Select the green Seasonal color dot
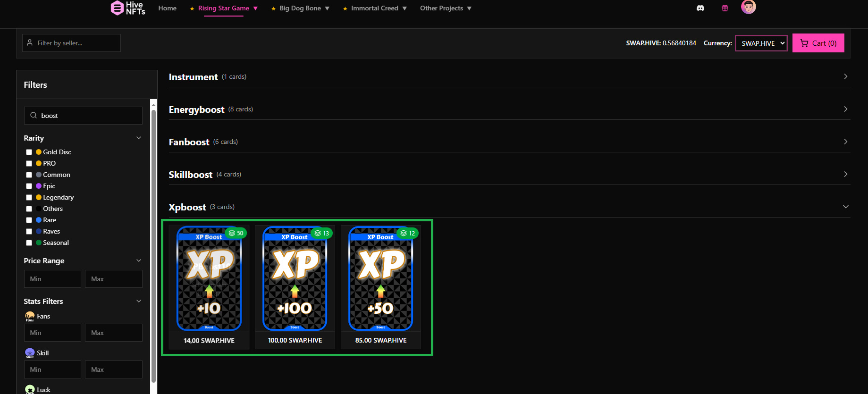868x394 pixels. coord(39,243)
